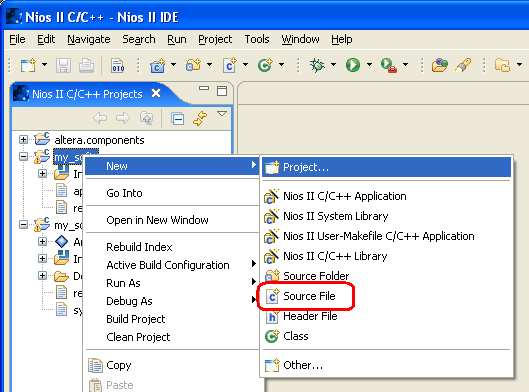Image resolution: width=529 pixels, height=392 pixels.
Task: Open Active Build Configuration submenu
Action: pos(172,265)
